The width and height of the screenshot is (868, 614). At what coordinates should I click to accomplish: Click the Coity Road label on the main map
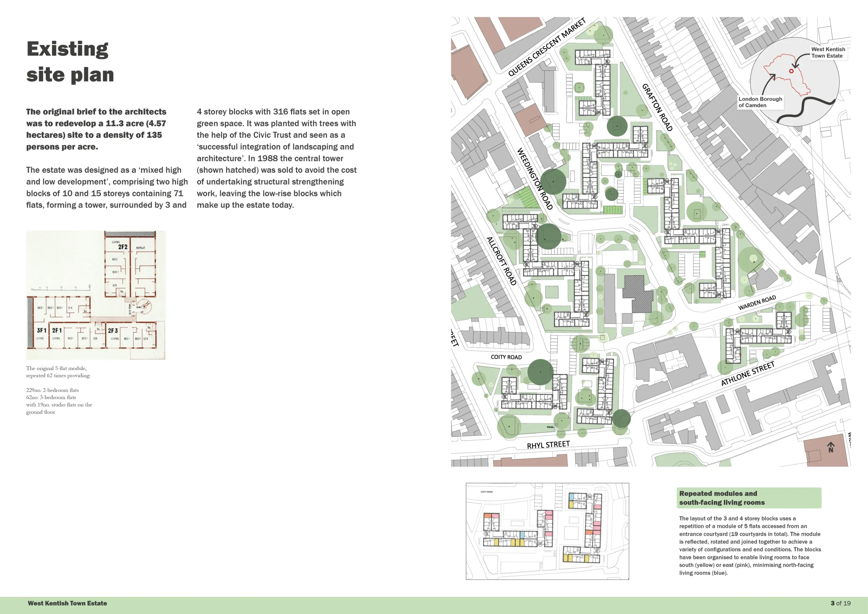tap(506, 357)
